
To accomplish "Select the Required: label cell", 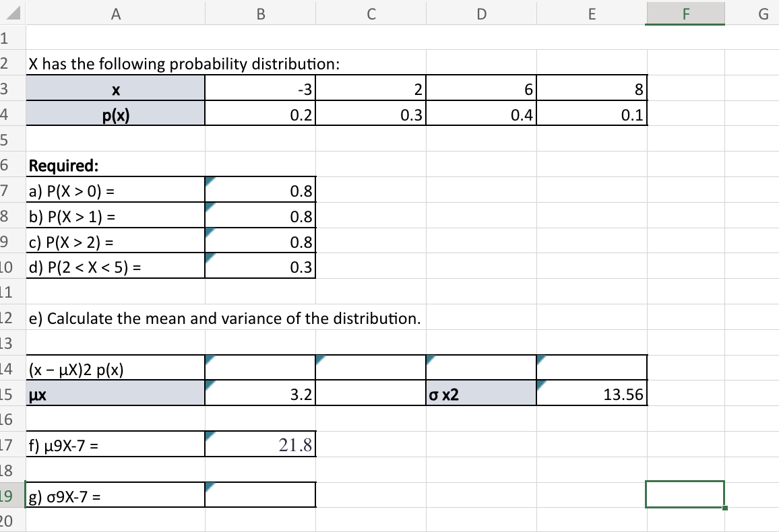I will click(115, 165).
